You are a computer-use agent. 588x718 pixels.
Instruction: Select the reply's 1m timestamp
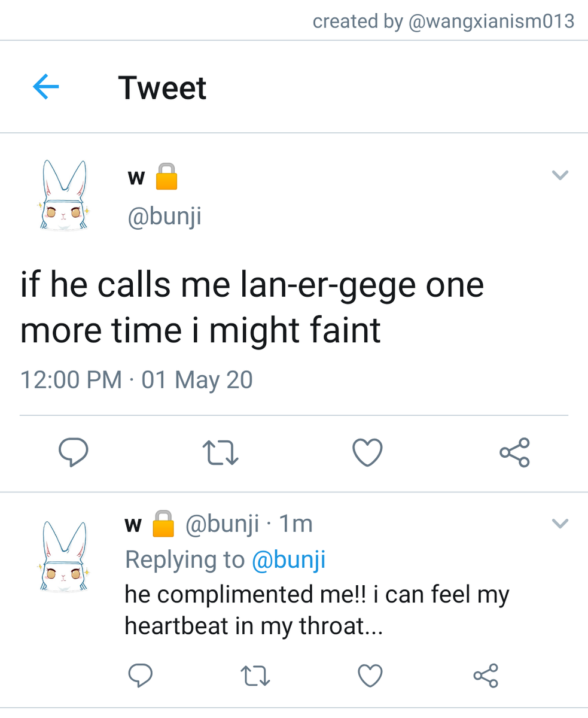pyautogui.click(x=296, y=524)
